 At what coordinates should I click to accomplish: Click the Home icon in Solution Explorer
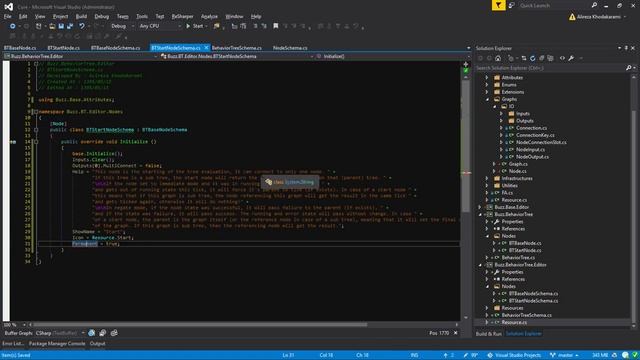[x=498, y=58]
